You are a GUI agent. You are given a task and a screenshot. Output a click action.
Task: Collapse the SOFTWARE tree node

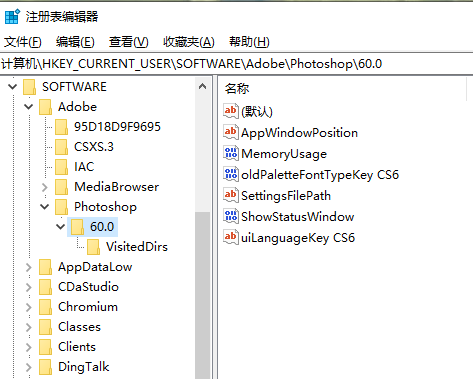coord(13,87)
